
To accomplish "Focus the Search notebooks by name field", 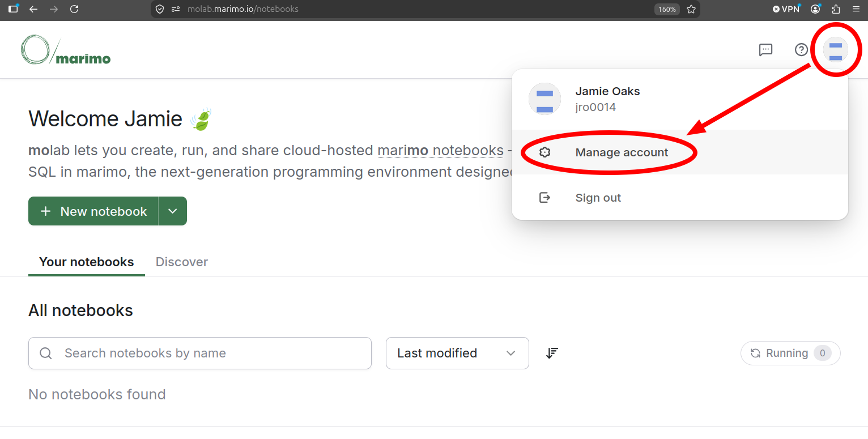I will click(200, 353).
